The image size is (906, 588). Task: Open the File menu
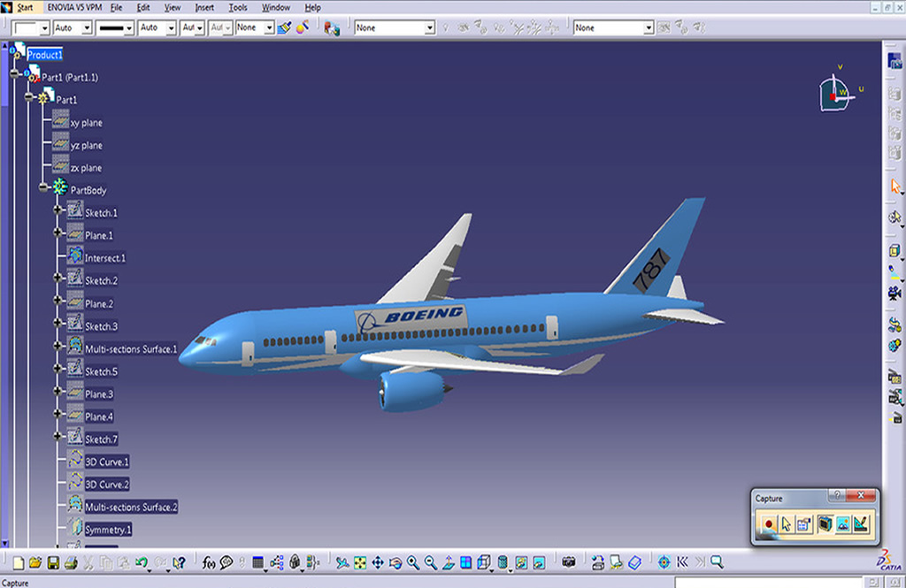point(116,7)
